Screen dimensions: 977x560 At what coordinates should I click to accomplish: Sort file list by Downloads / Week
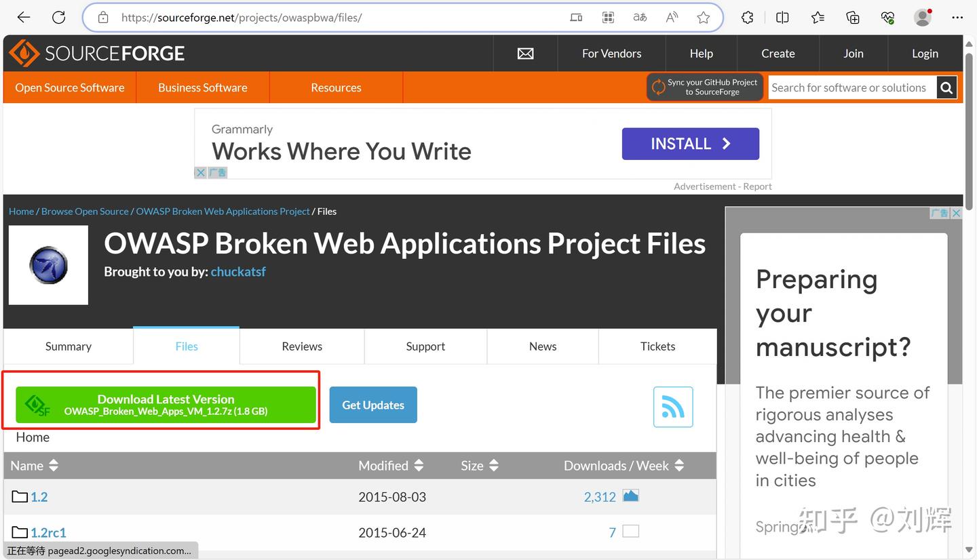[624, 466]
